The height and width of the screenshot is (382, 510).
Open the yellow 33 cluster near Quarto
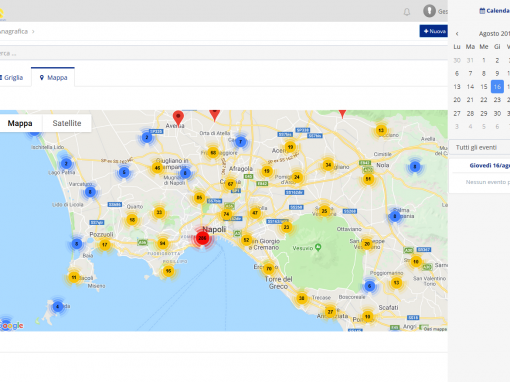click(159, 212)
